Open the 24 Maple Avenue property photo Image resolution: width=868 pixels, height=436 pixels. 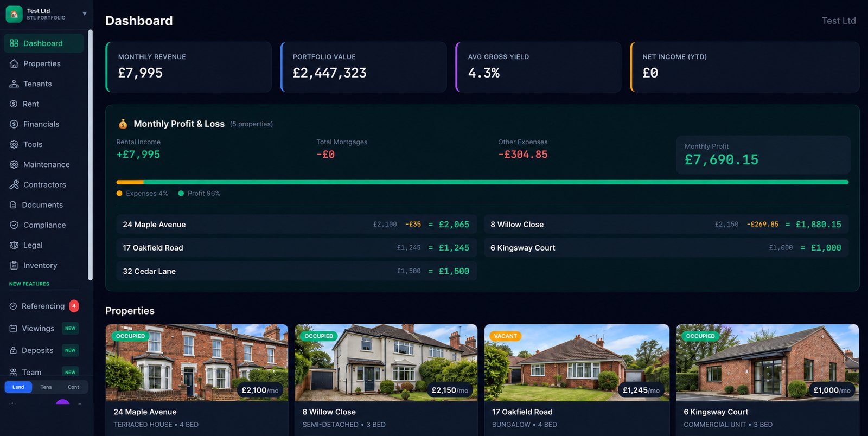[197, 363]
